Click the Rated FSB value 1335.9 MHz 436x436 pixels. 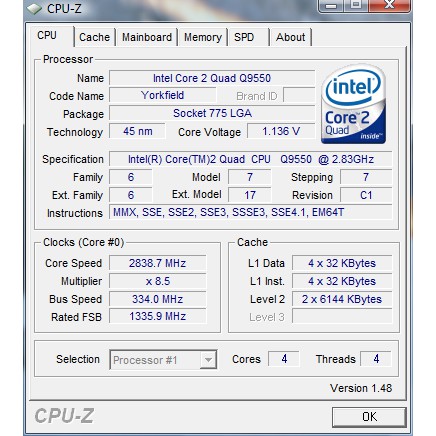tap(158, 316)
